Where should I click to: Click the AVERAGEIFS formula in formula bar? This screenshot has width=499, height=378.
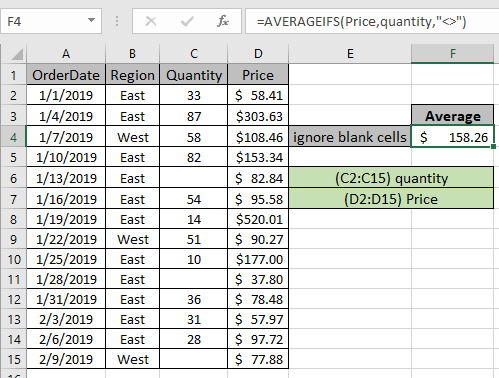coord(361,22)
